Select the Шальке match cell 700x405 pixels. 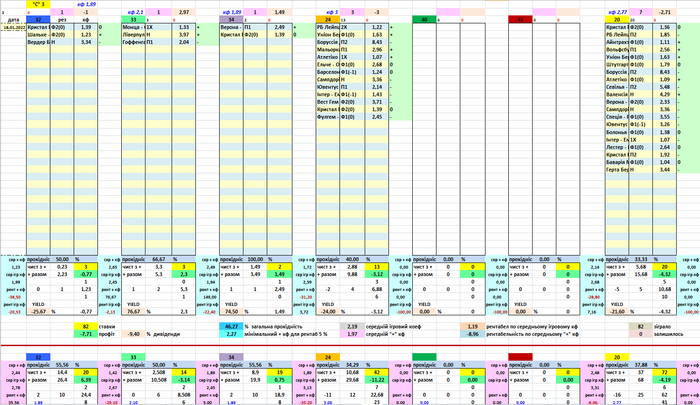pyautogui.click(x=38, y=35)
